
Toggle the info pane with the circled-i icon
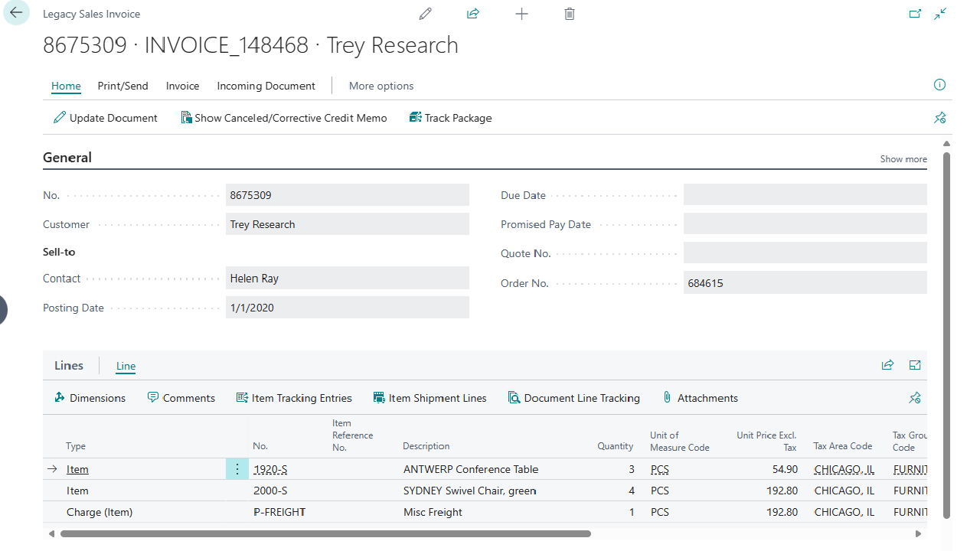tap(939, 84)
